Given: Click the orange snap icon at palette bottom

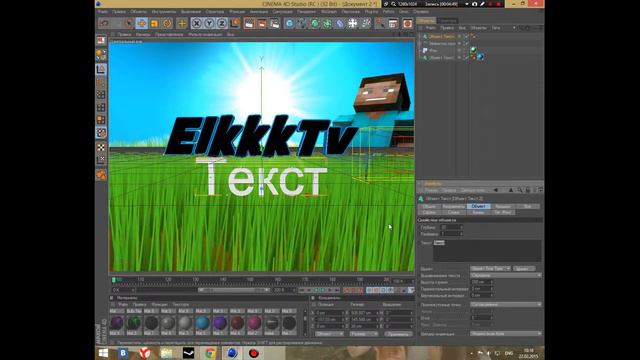Looking at the screenshot, I should 101,175.
